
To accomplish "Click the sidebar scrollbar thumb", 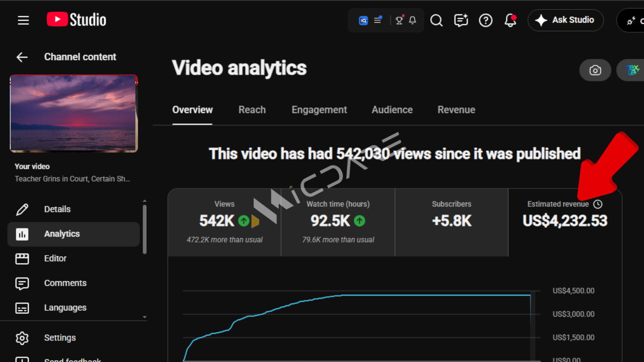I will click(x=145, y=229).
